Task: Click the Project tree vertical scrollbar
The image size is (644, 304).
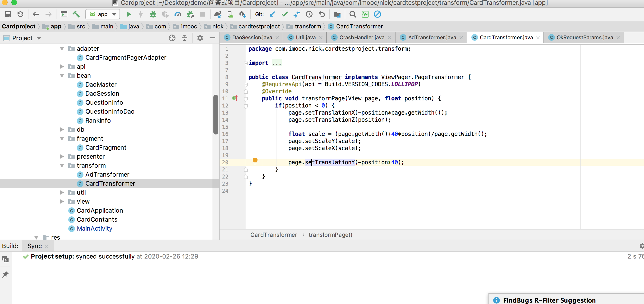Action: (x=216, y=114)
